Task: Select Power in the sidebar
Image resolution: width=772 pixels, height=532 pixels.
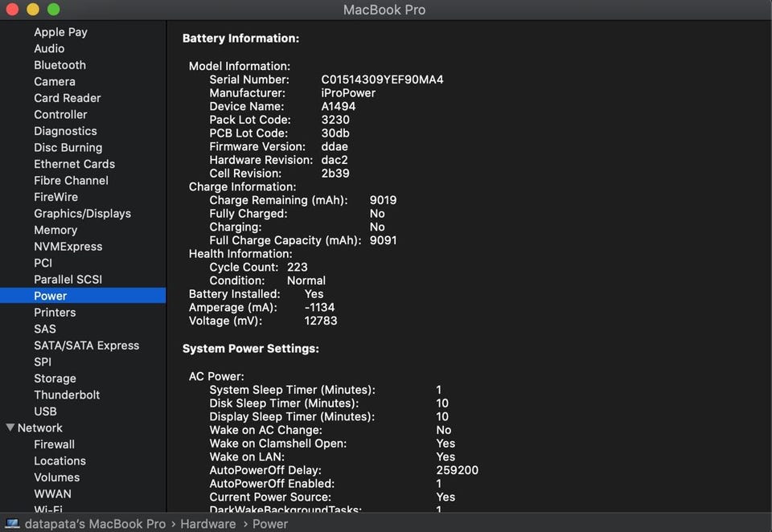Action: (x=50, y=296)
